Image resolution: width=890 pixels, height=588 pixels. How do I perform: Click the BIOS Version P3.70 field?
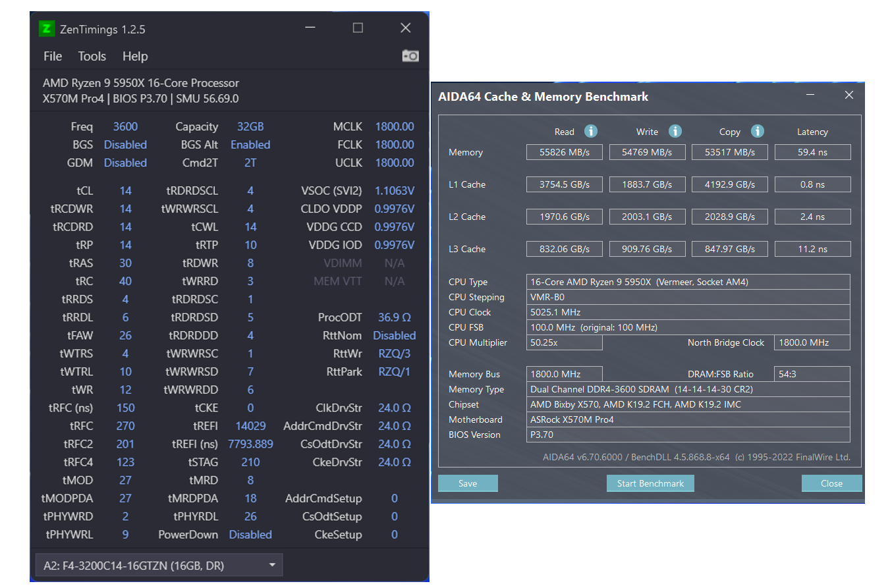pyautogui.click(x=688, y=435)
